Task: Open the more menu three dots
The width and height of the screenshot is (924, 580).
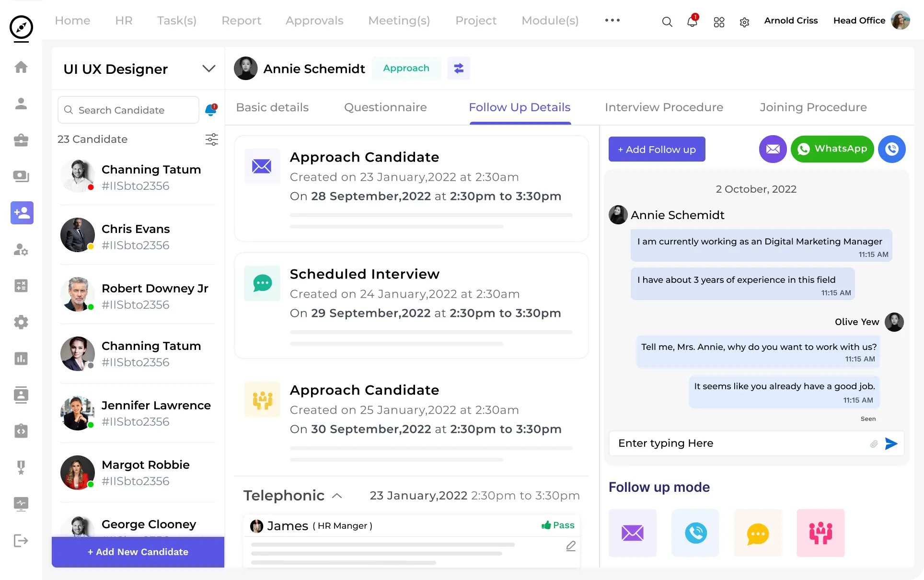Action: (x=612, y=20)
